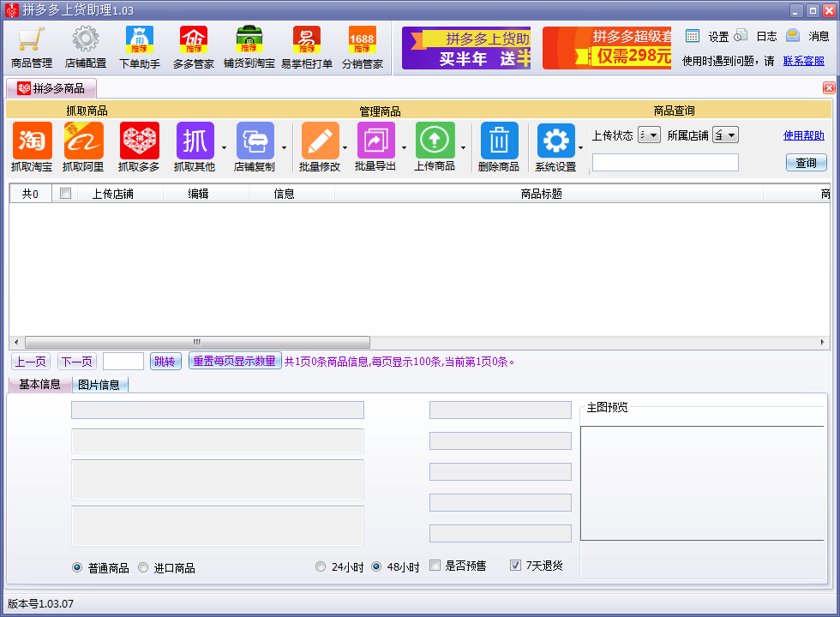
Task: Expand 上传商品 dropdown arrow
Action: click(x=464, y=147)
